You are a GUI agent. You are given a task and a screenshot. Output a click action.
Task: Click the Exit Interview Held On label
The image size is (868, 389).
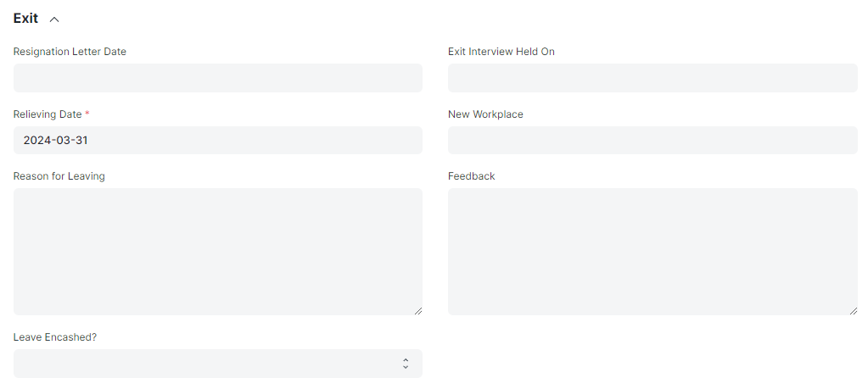pos(501,52)
